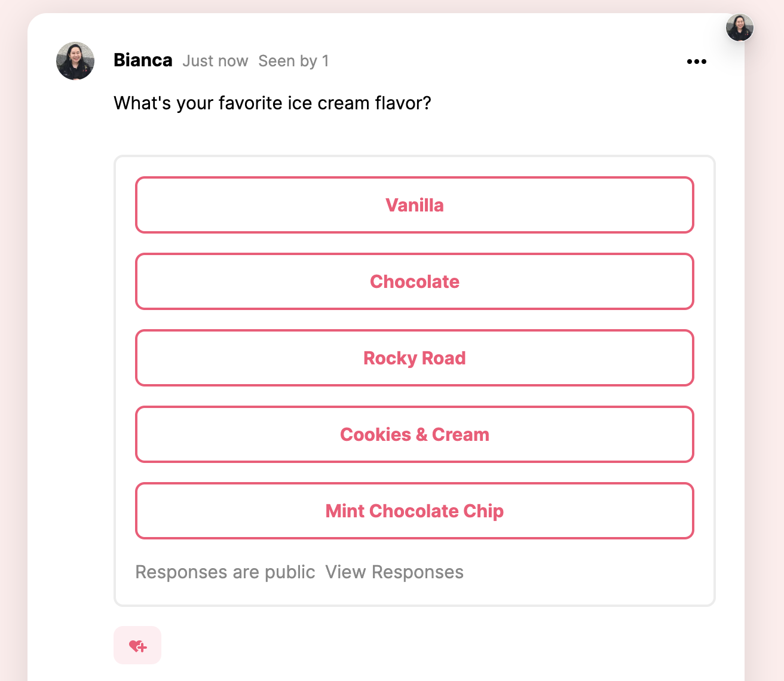Click the Just now timestamp
The image size is (784, 681).
click(x=215, y=61)
